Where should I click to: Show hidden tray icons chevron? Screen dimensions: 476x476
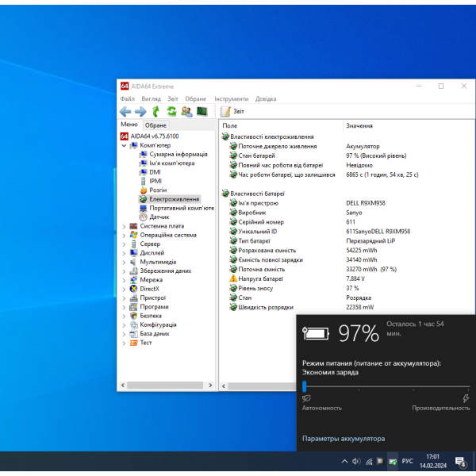tap(344, 462)
